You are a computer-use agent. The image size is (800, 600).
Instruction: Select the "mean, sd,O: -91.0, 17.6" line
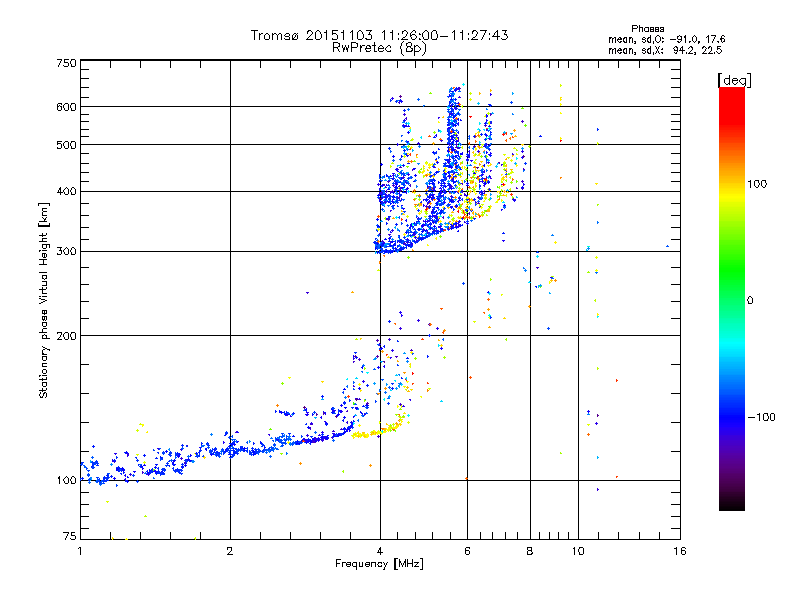(667, 39)
